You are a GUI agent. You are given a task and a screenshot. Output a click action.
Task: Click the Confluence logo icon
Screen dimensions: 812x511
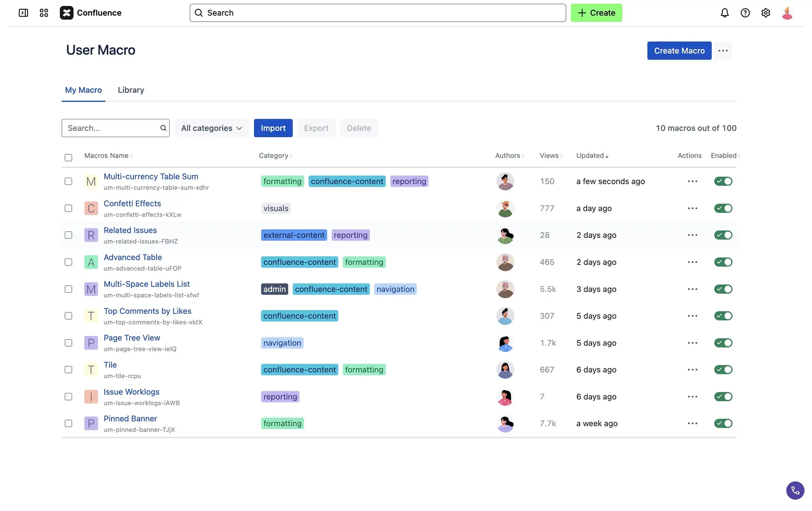tap(66, 13)
